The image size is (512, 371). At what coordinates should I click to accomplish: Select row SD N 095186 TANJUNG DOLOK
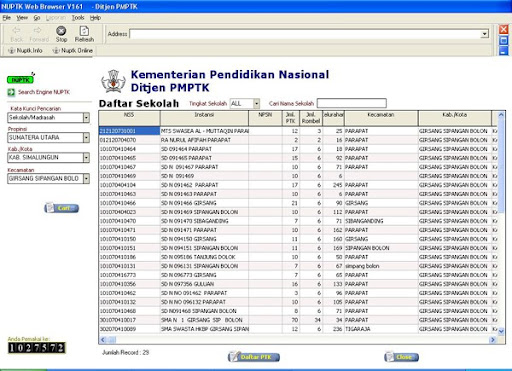(x=298, y=257)
